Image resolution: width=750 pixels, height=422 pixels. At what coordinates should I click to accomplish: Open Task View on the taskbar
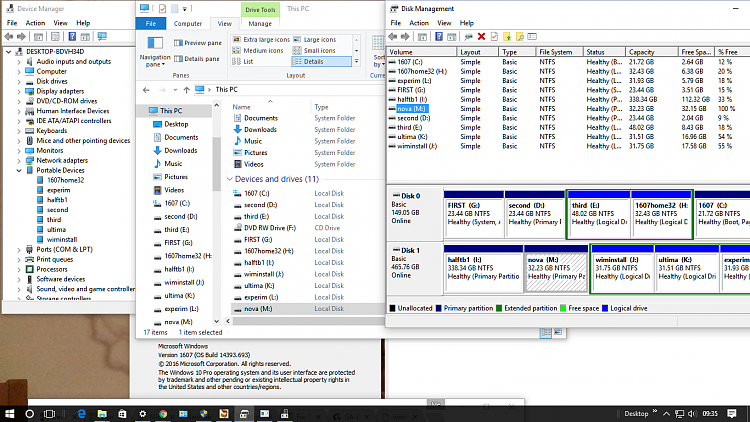(x=49, y=413)
